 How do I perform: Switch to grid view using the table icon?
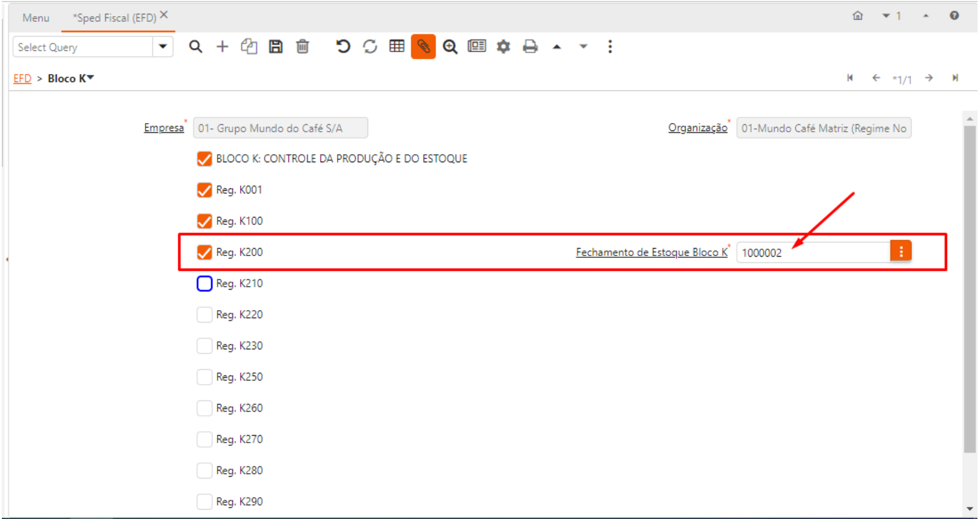[397, 47]
